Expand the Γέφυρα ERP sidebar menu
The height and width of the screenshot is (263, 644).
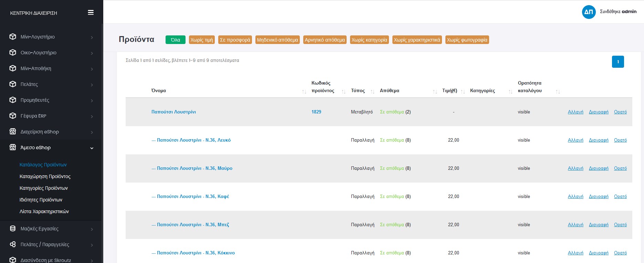pyautogui.click(x=52, y=116)
